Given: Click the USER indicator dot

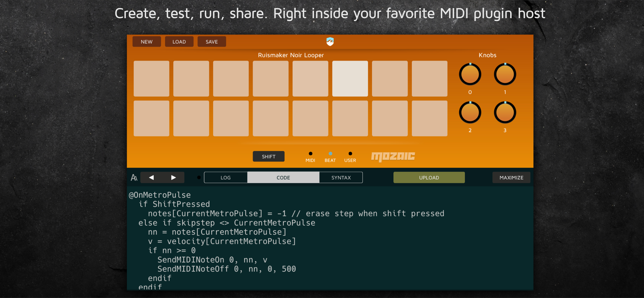Looking at the screenshot, I should (x=350, y=154).
